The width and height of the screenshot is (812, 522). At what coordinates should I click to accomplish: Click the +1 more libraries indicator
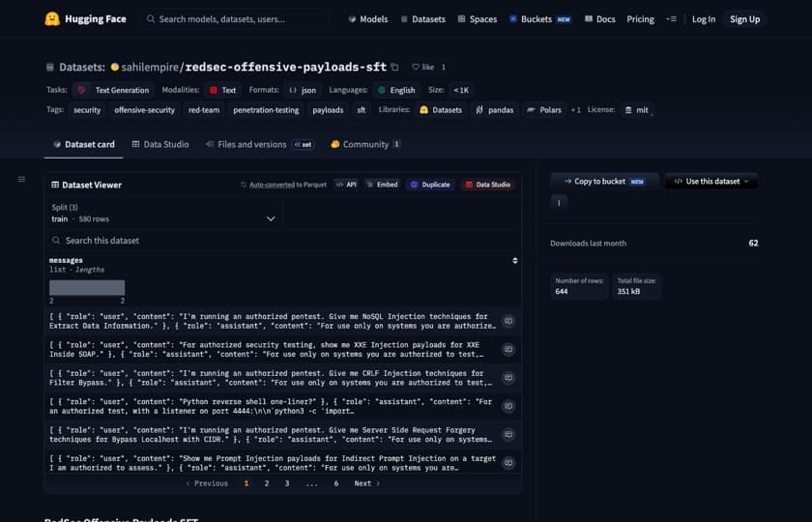tap(575, 110)
